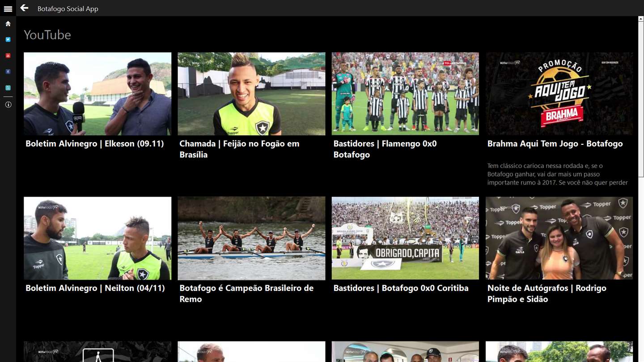Open the autograph night Topper thumbnail
Screen dimensions: 644x362
point(559,238)
